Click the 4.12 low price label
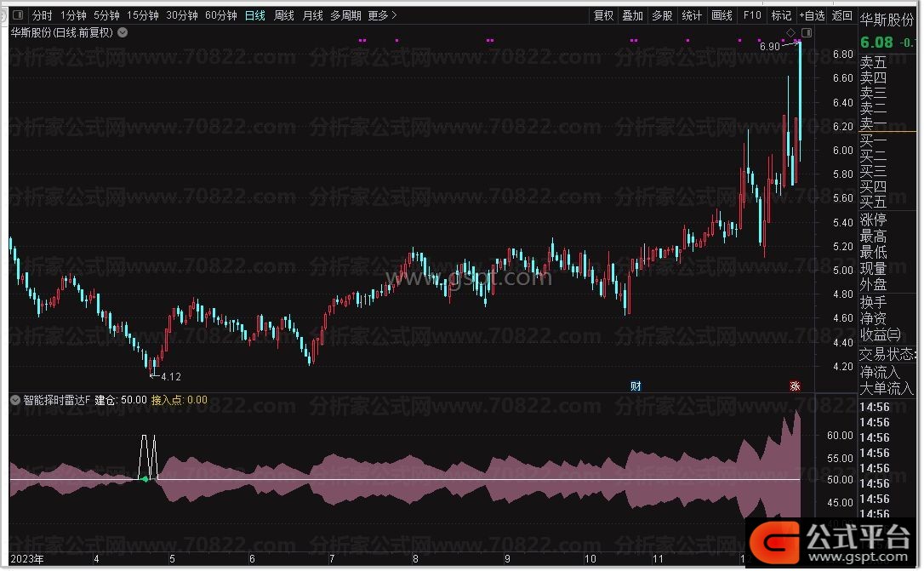 pos(171,376)
